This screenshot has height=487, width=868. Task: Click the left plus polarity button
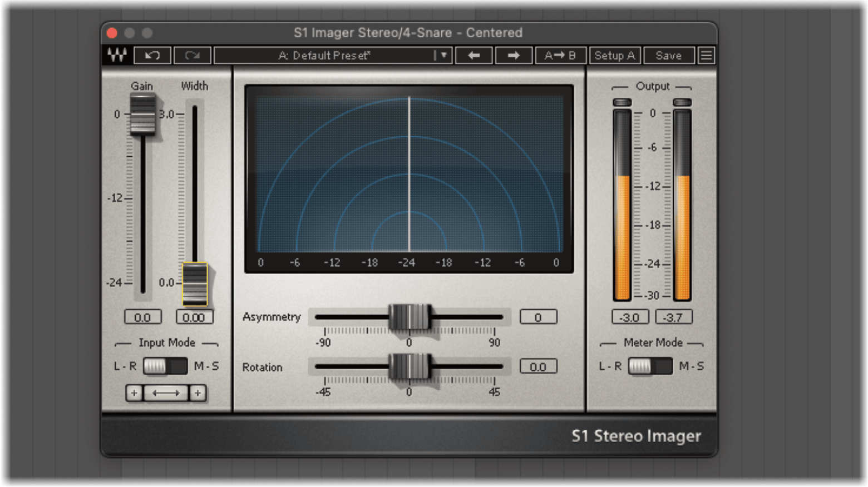[134, 393]
